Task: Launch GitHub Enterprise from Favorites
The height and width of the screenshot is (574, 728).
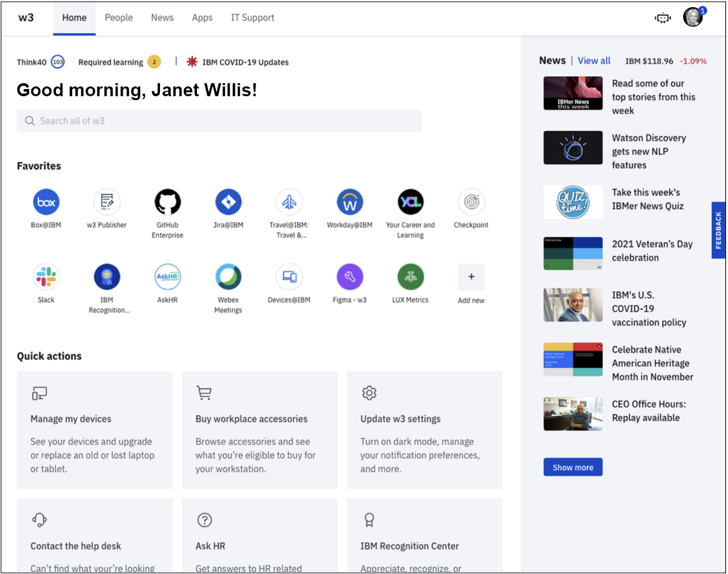Action: point(168,202)
